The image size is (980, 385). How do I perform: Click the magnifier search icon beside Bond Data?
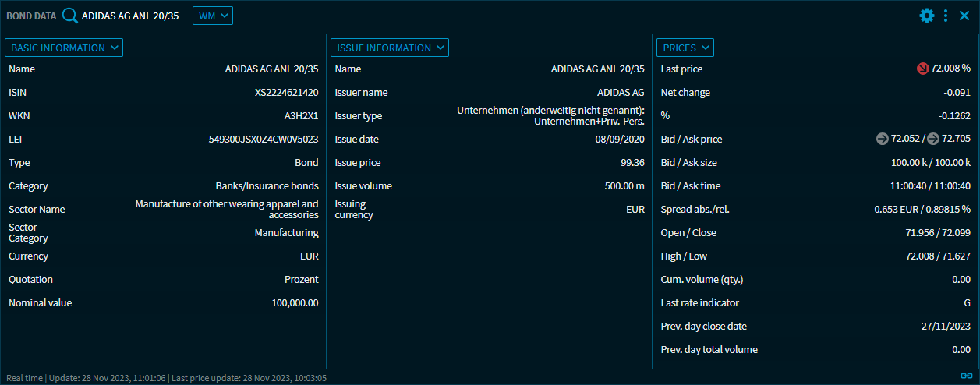click(70, 16)
